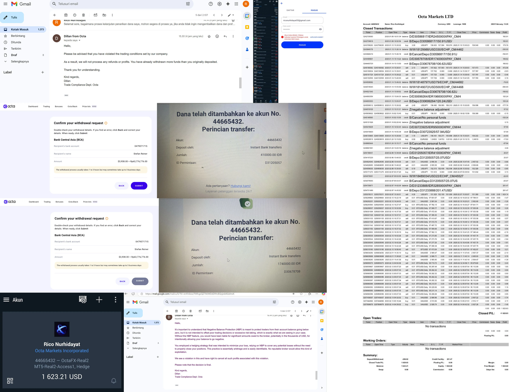Create new label with plus in upper Gmail
This screenshot has height=392, width=532.
point(43,72)
